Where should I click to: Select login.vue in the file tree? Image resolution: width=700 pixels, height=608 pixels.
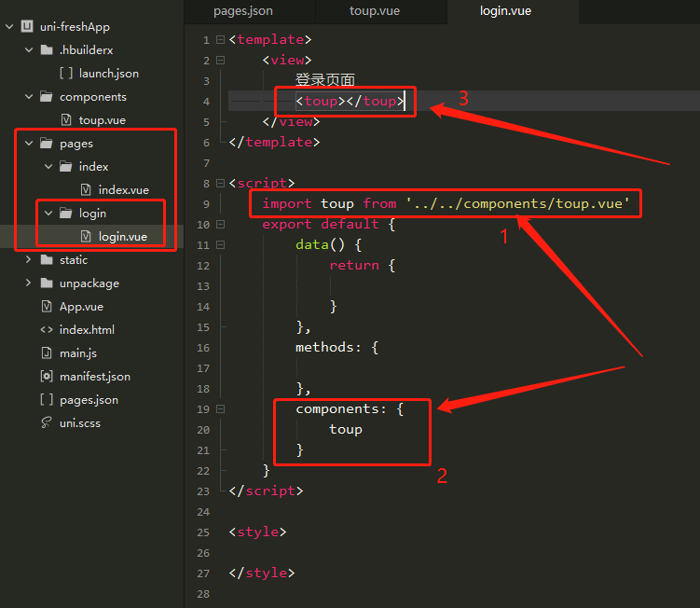tap(123, 236)
